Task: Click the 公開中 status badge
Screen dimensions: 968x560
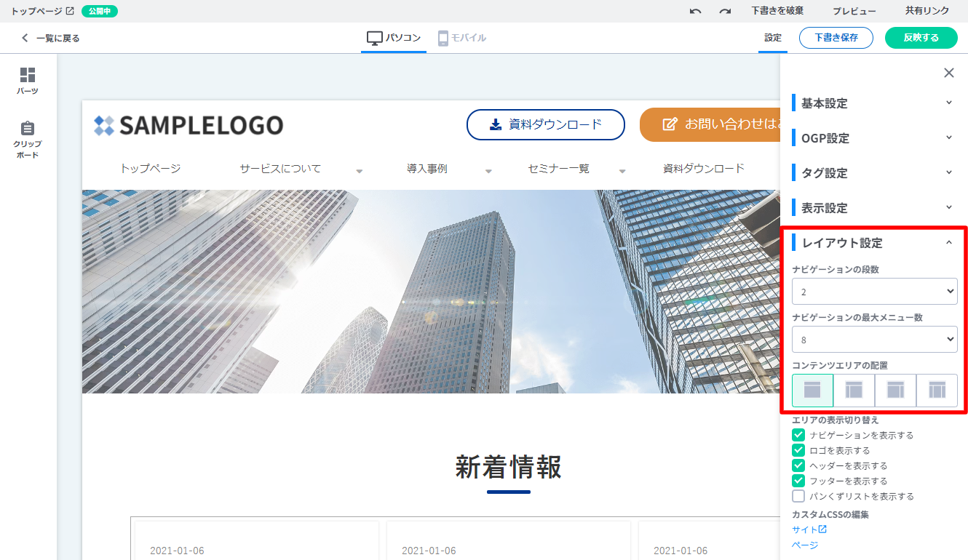Action: point(100,11)
